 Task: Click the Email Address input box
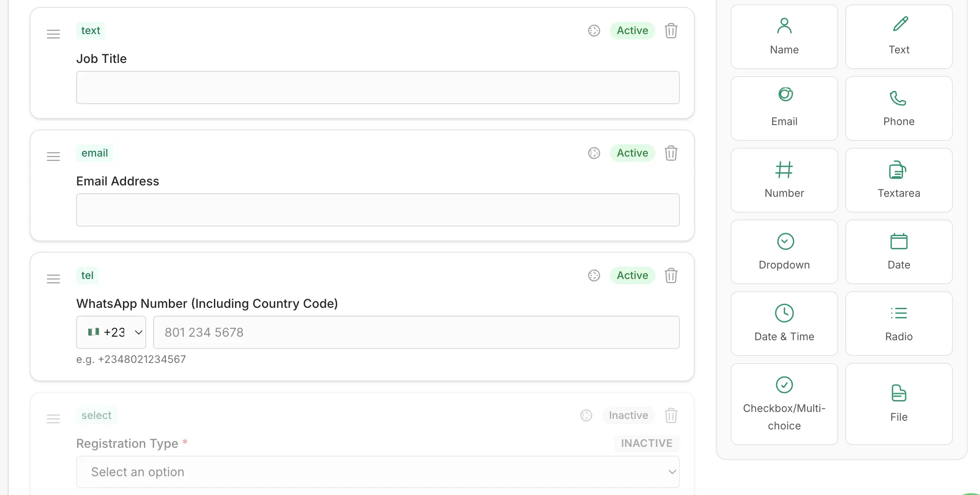[378, 210]
